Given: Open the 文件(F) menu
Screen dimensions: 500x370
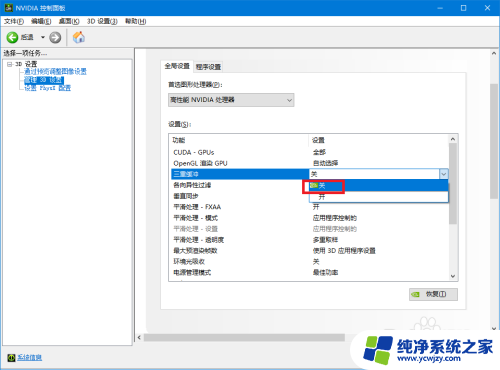Looking at the screenshot, I should [x=14, y=21].
